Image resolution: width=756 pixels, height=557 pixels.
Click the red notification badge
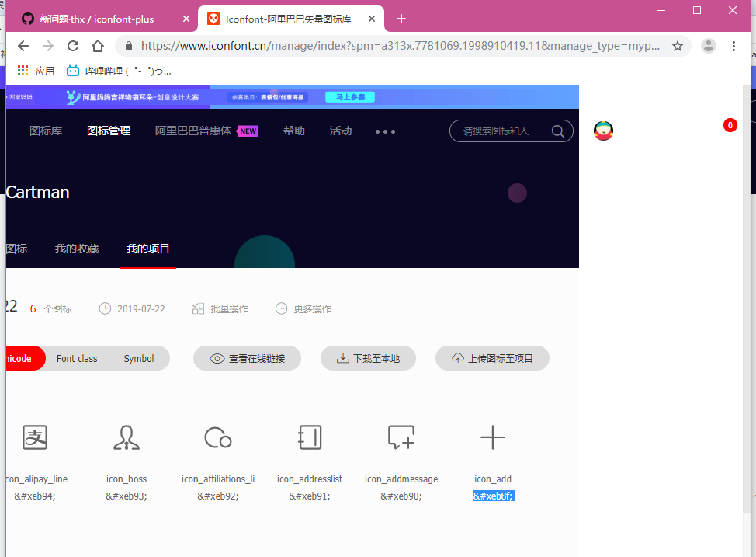[730, 126]
